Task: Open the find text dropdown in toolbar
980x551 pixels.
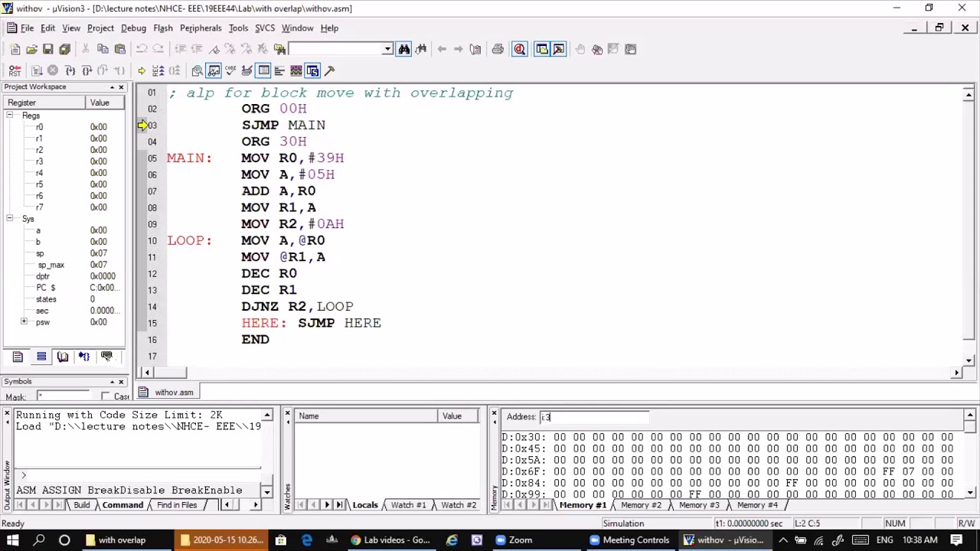Action: pos(387,49)
